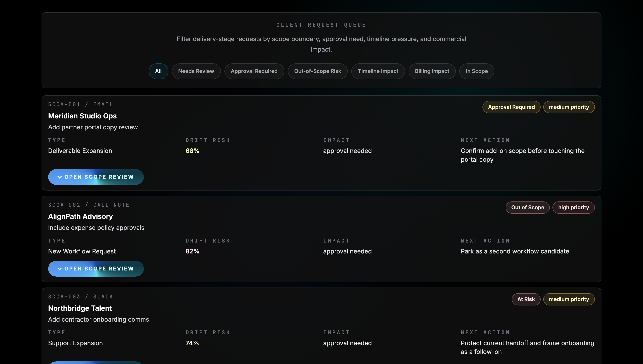Click 'Include expense policy approvals' description
Screen dimensions: 643x364
pyautogui.click(x=96, y=228)
